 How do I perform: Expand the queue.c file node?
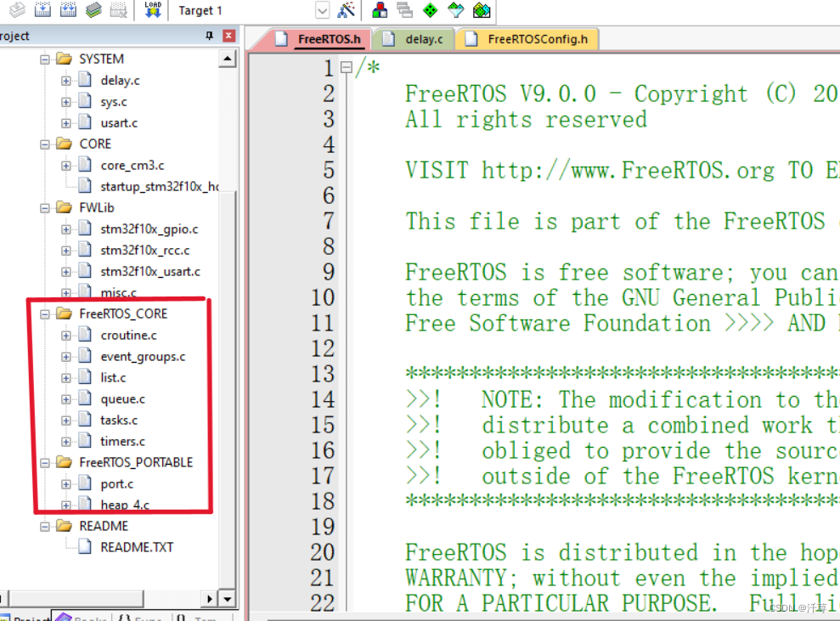[66, 399]
